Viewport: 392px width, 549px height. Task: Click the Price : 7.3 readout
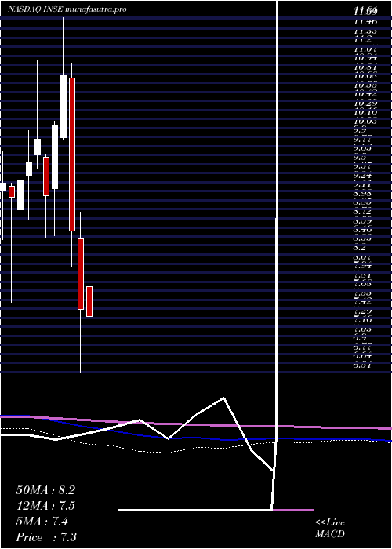(x=46, y=537)
